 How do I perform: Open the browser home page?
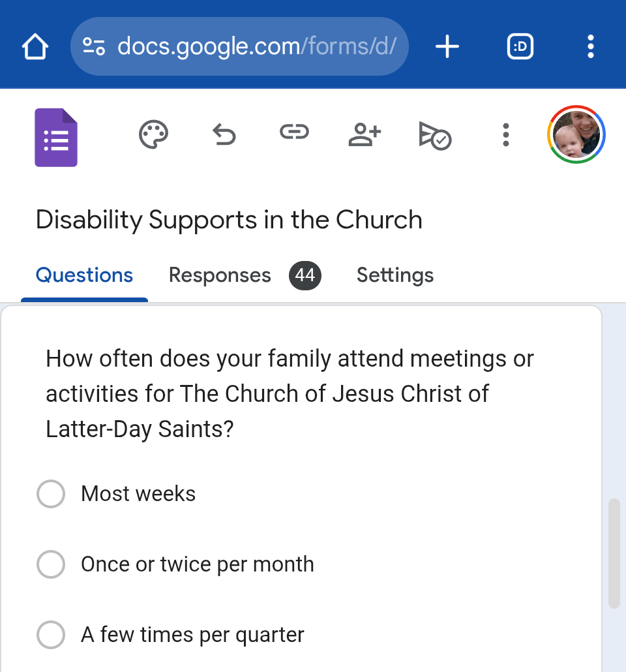(x=35, y=47)
